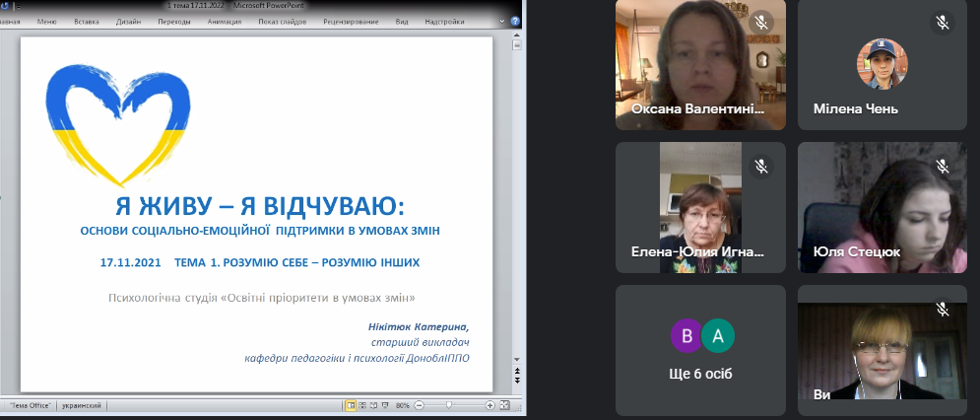Click the zoom slider handle
The width and height of the screenshot is (980, 420).
click(x=449, y=405)
